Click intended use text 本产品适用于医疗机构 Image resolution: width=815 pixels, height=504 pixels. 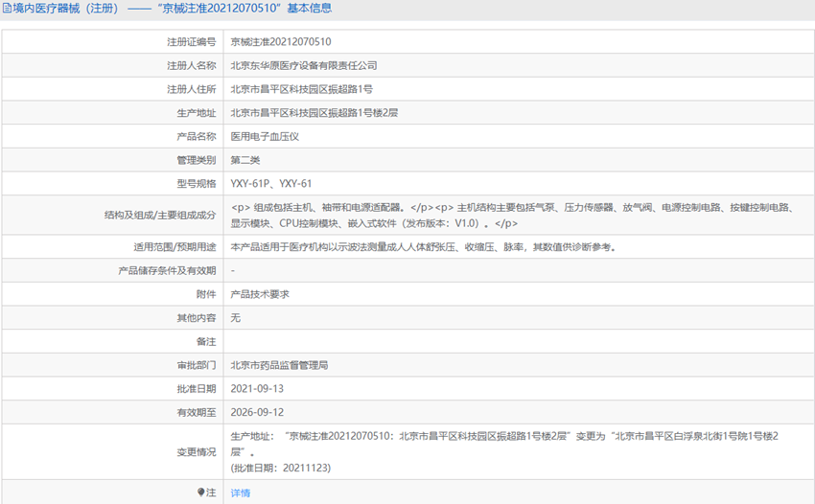[x=423, y=247]
